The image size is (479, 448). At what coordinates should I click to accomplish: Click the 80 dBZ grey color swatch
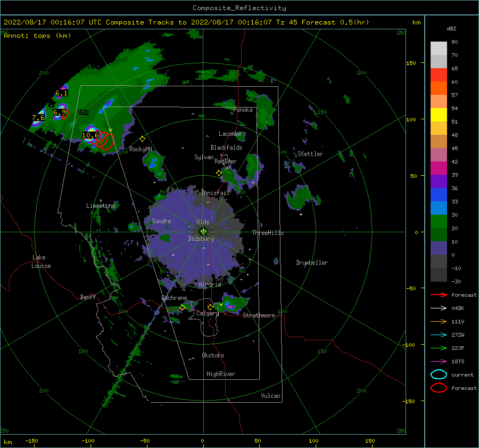click(x=439, y=48)
